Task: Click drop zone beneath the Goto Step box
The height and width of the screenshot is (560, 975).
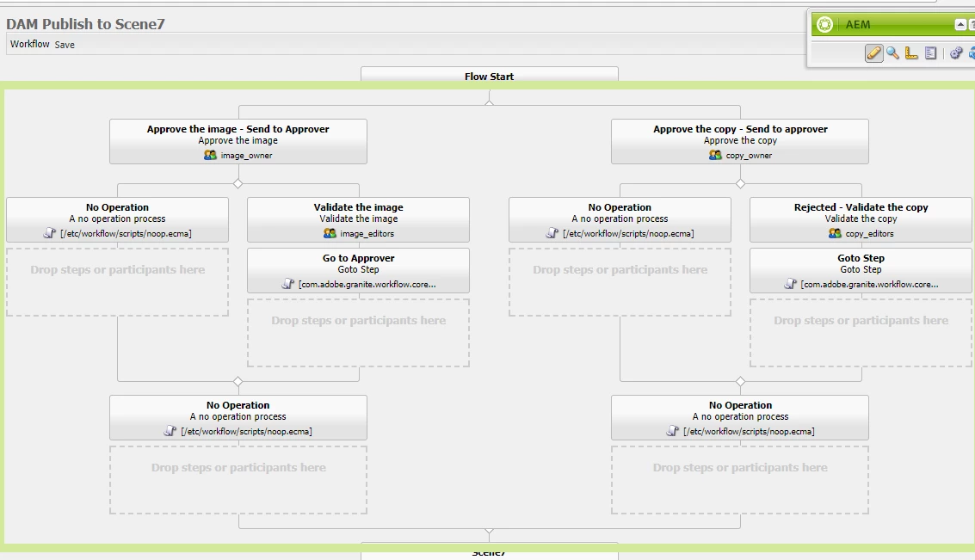Action: pyautogui.click(x=861, y=333)
